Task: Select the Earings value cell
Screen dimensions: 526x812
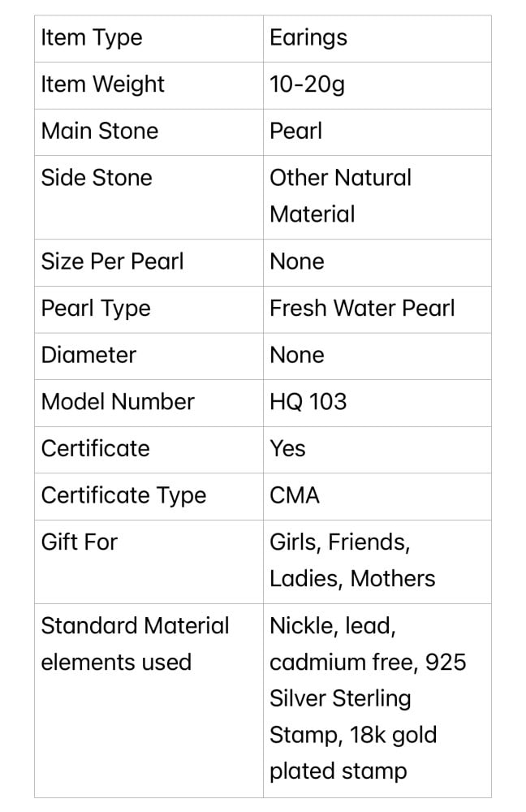Action: point(308,38)
